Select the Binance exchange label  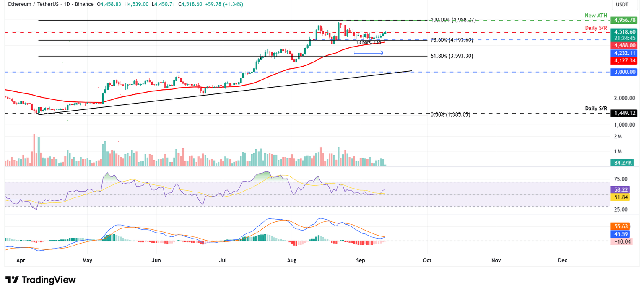(x=84, y=4)
